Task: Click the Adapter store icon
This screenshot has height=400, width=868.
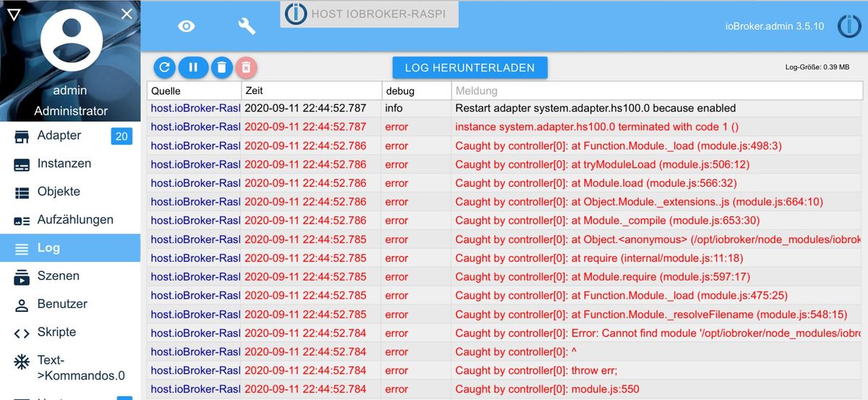Action: click(x=22, y=136)
